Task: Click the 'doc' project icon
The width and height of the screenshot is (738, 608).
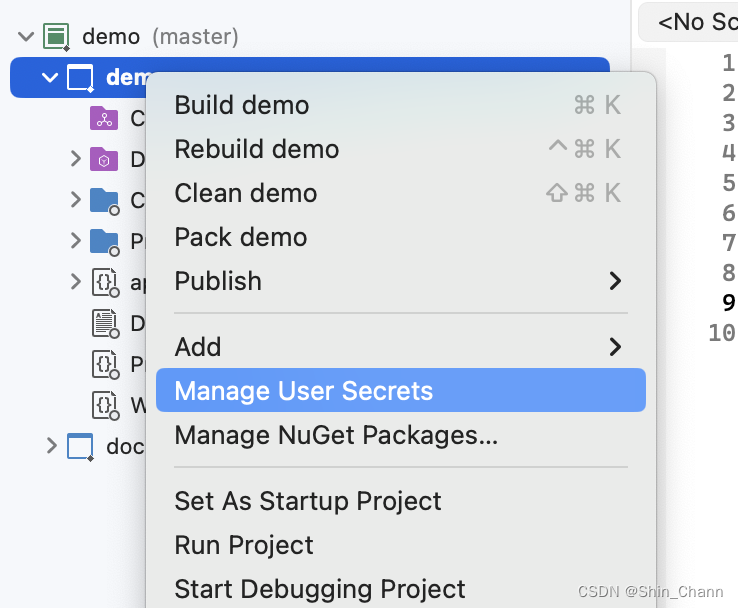Action: (81, 446)
